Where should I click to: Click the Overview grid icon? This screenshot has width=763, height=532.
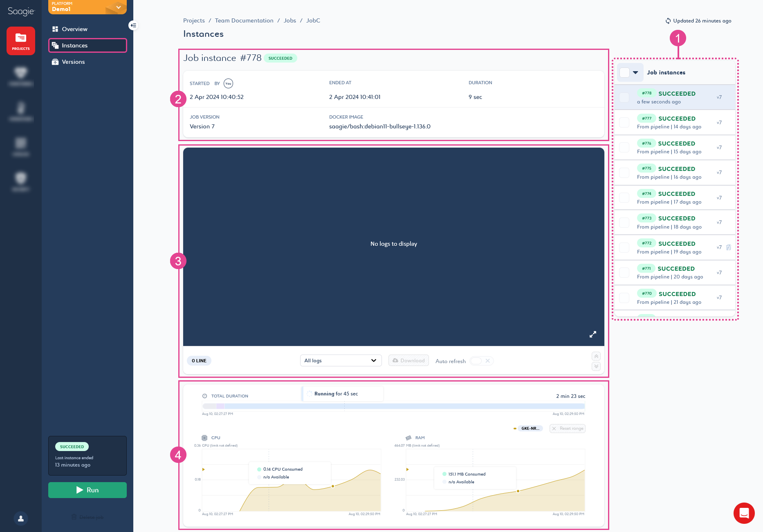tap(55, 29)
